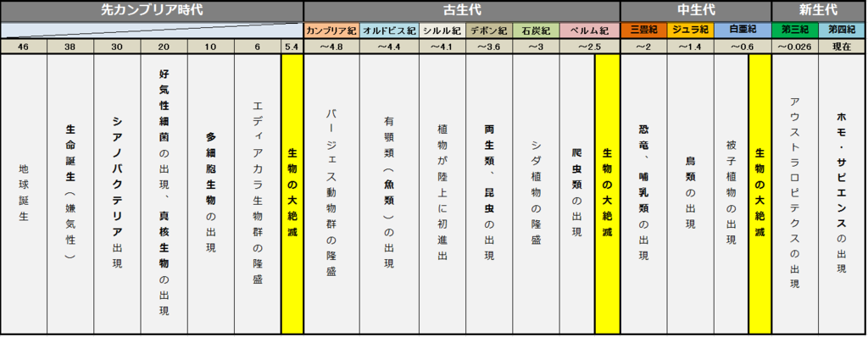This screenshot has width=868, height=337.
Task: Click the 有顎類（魚類）の出現 cell
Action: coord(389,194)
